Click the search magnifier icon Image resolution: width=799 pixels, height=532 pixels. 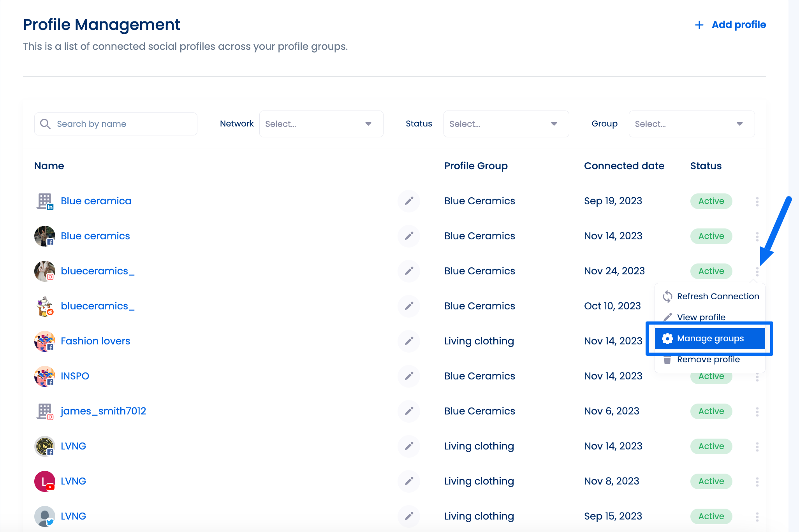pyautogui.click(x=46, y=124)
